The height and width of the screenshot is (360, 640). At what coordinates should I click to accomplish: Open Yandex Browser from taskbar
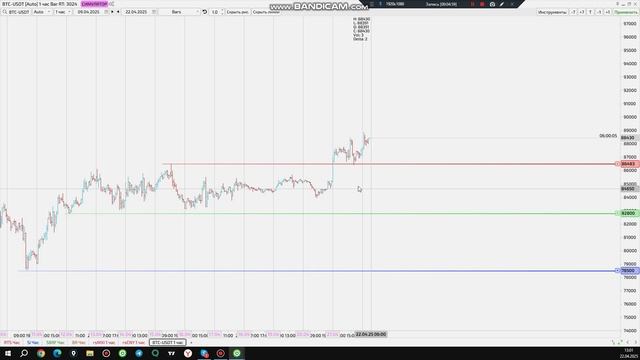point(188,353)
